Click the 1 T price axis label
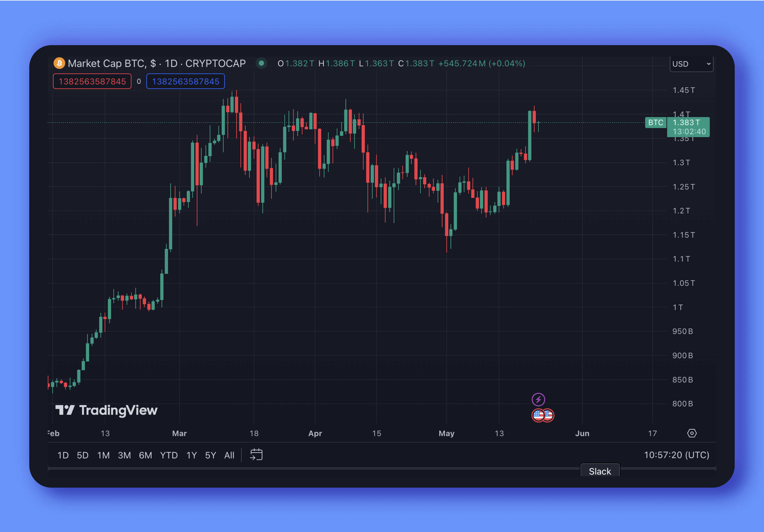Viewport: 764px width, 532px height. (677, 307)
